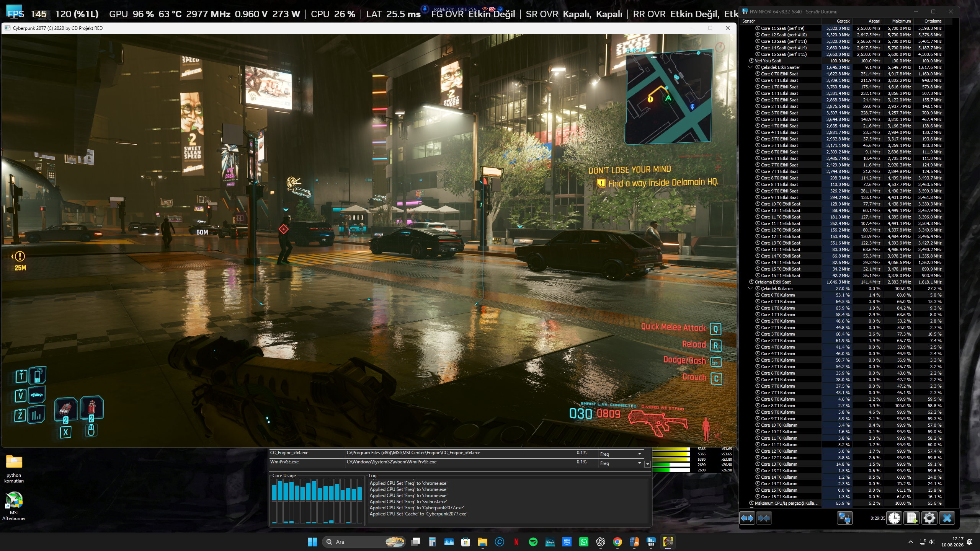Open the notification bell in system tray
The height and width of the screenshot is (551, 980).
point(970,542)
